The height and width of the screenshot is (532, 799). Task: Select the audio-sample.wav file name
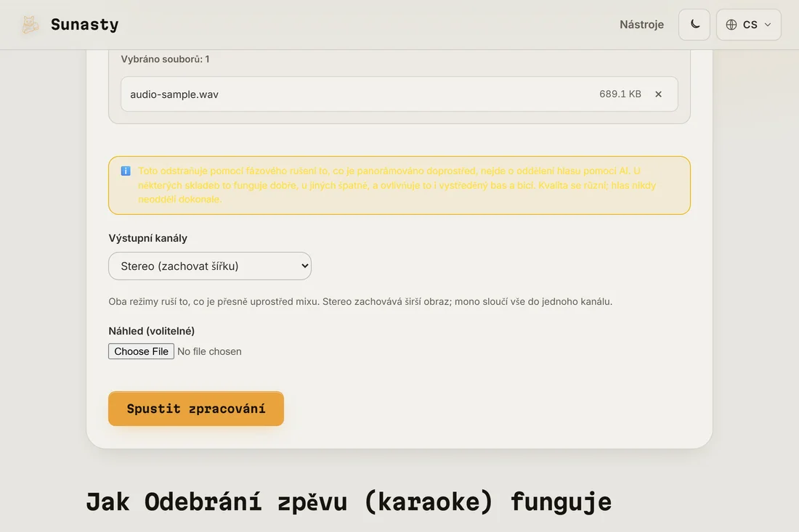point(174,94)
